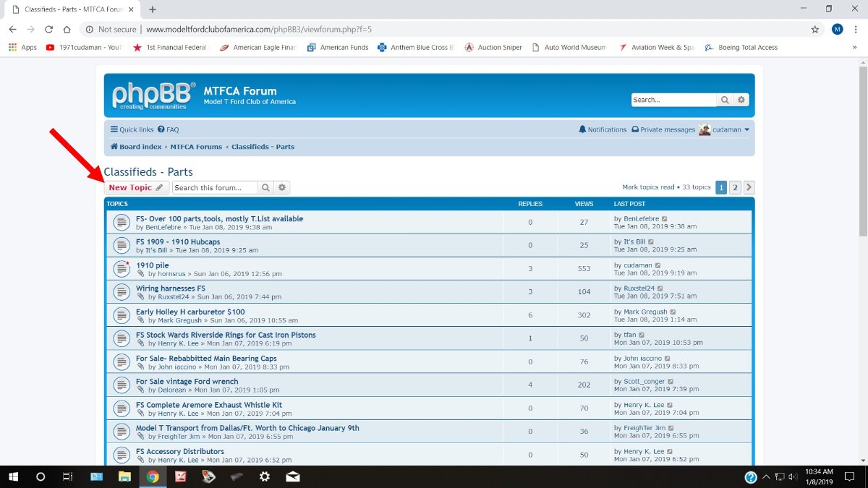The image size is (868, 488).
Task: Open Windows Settings gear in taskbar
Action: [x=265, y=477]
